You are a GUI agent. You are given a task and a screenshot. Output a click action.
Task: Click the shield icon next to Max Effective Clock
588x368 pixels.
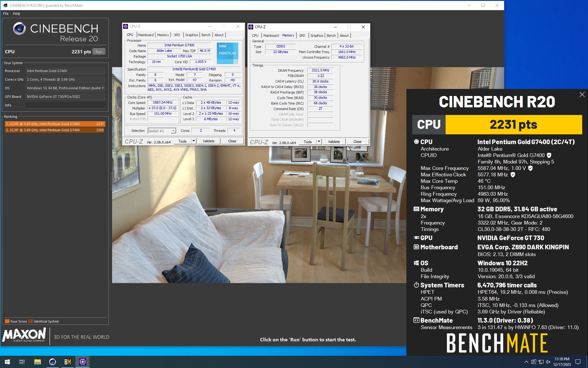tap(513, 174)
